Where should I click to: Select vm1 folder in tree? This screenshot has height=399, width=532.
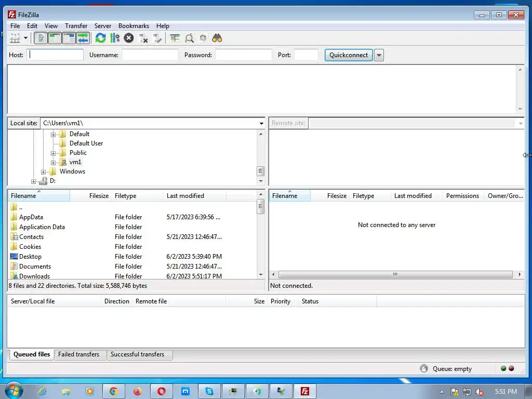[x=75, y=162]
